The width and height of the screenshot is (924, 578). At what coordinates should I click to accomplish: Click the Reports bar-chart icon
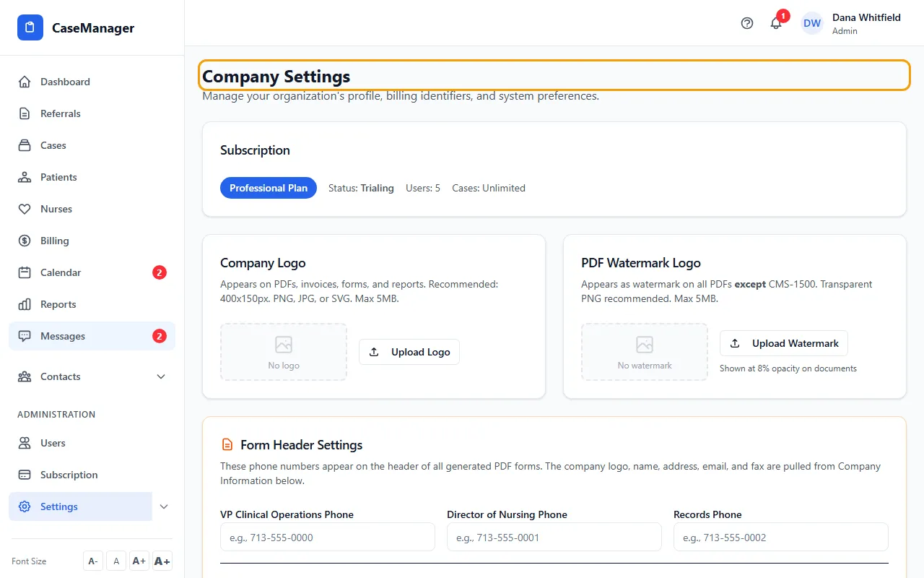(25, 304)
